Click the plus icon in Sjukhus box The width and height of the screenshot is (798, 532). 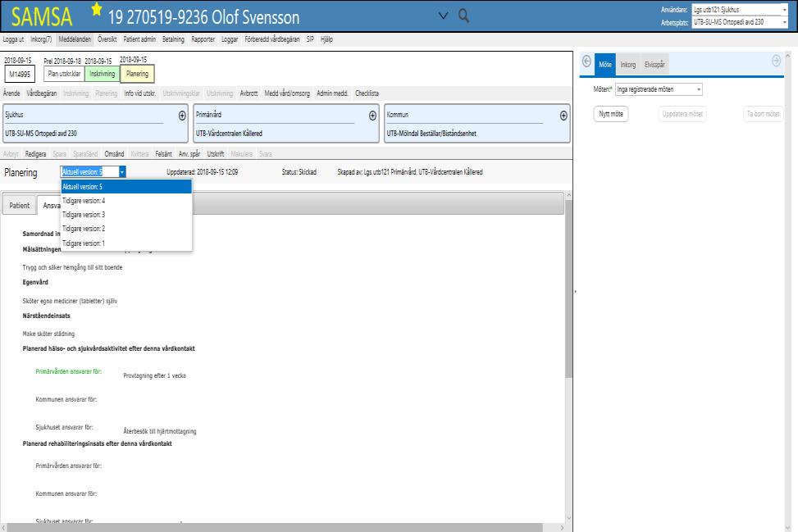point(182,116)
